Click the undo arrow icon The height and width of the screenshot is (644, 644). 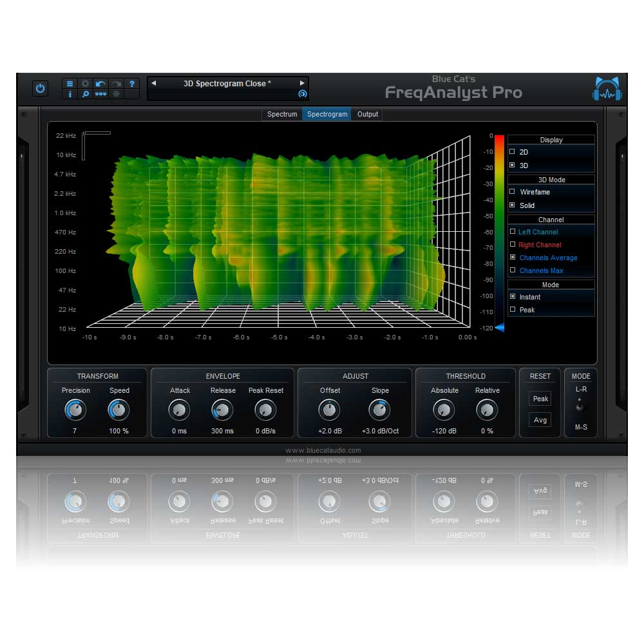(100, 83)
